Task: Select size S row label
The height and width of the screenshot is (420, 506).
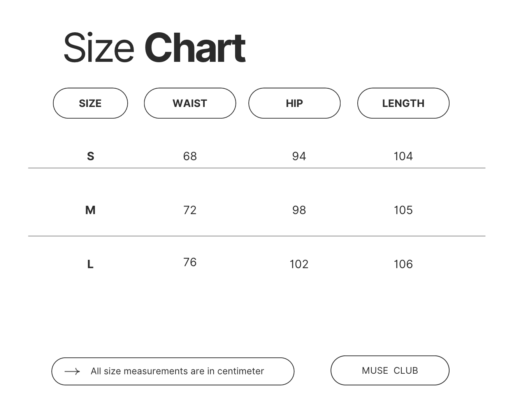Action: [90, 156]
